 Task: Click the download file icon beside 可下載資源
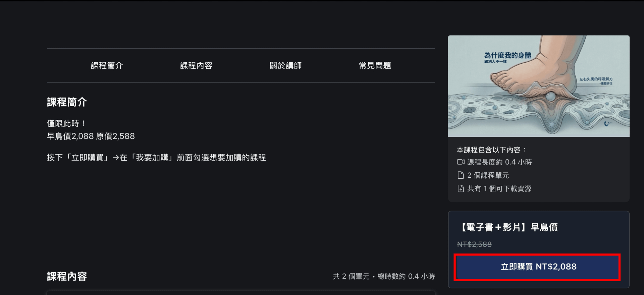coord(461,188)
